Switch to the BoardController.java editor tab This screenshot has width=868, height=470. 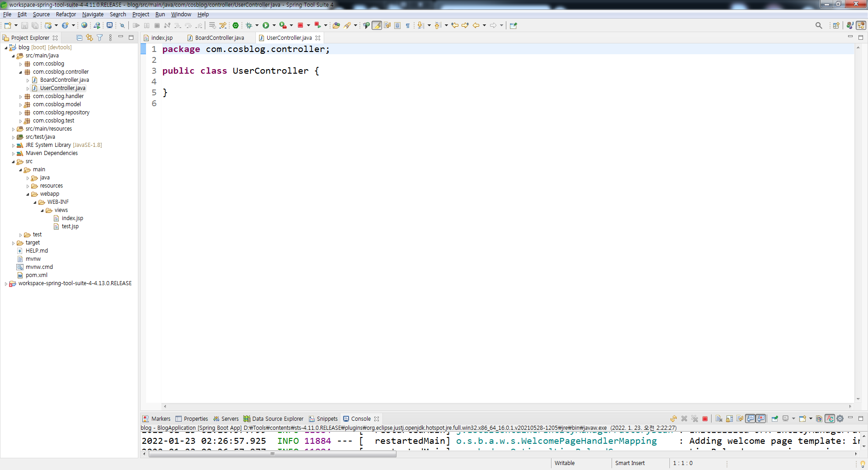point(219,38)
